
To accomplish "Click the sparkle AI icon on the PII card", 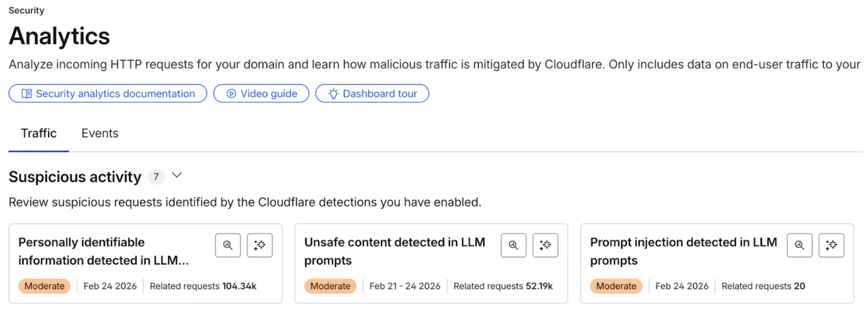I will pyautogui.click(x=260, y=245).
